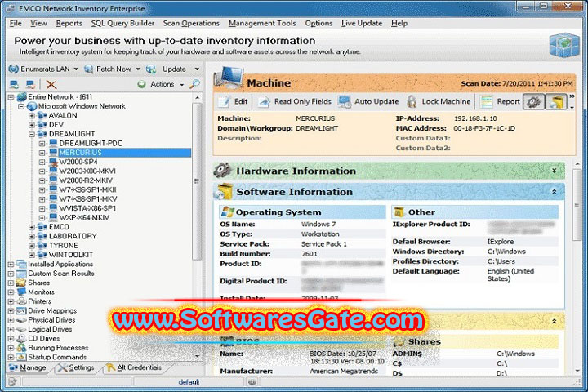
Task: Click the details panel vertical scrollbar
Action: click(577, 205)
